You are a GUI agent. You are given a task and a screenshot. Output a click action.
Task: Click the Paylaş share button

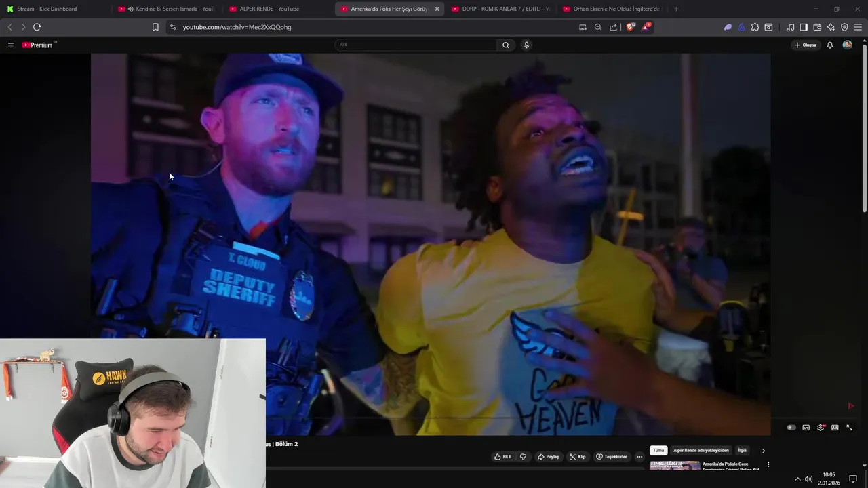point(548,457)
